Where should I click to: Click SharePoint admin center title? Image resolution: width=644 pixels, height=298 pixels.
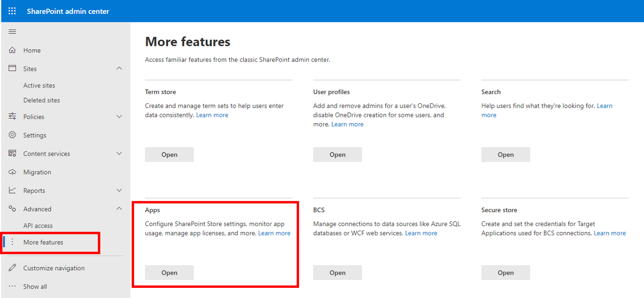68,11
